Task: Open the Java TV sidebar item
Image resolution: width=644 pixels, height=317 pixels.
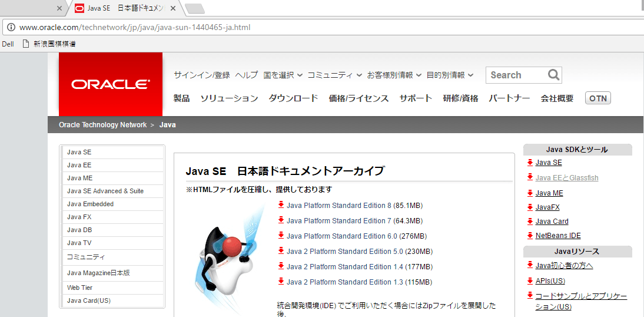Action: 112,243
